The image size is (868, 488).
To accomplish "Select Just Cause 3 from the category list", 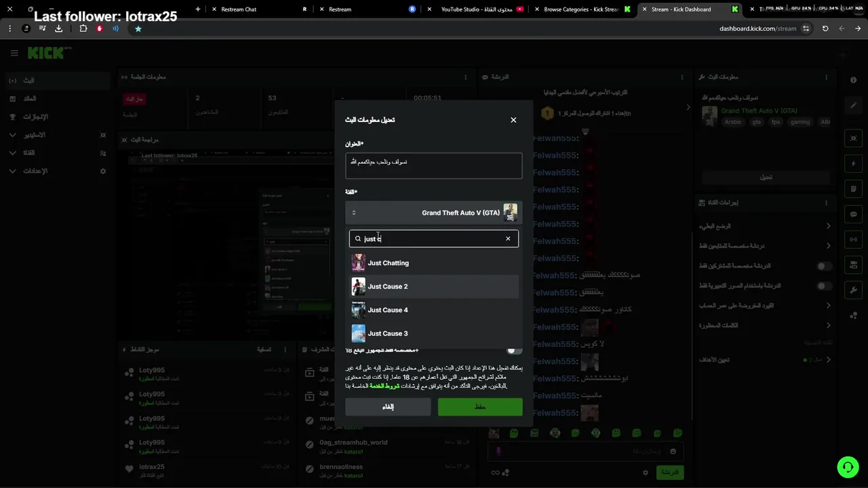I will tap(434, 333).
